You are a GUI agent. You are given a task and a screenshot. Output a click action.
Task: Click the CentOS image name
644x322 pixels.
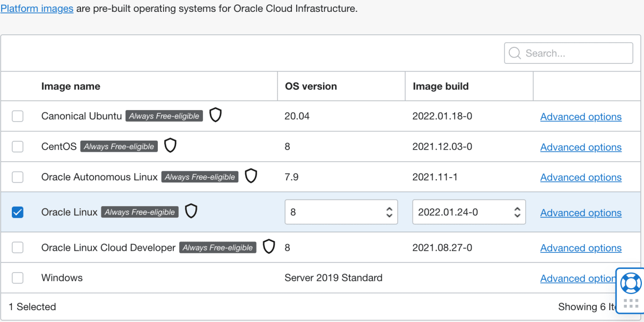click(x=59, y=147)
